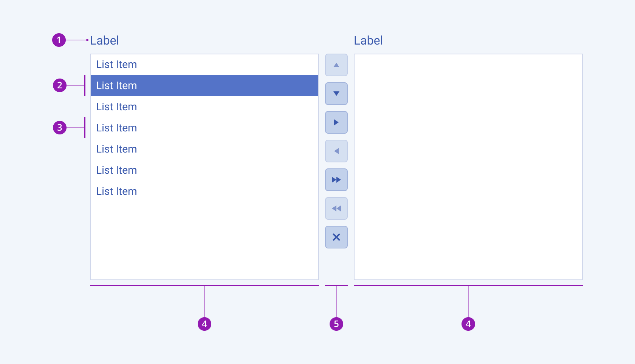The height and width of the screenshot is (364, 635).
Task: Click the double left arrow to return all items
Action: point(336,208)
